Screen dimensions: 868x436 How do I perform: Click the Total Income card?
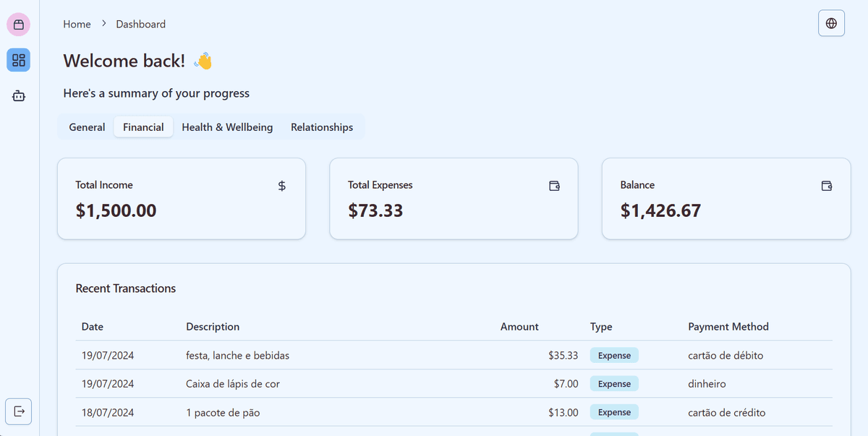click(182, 199)
